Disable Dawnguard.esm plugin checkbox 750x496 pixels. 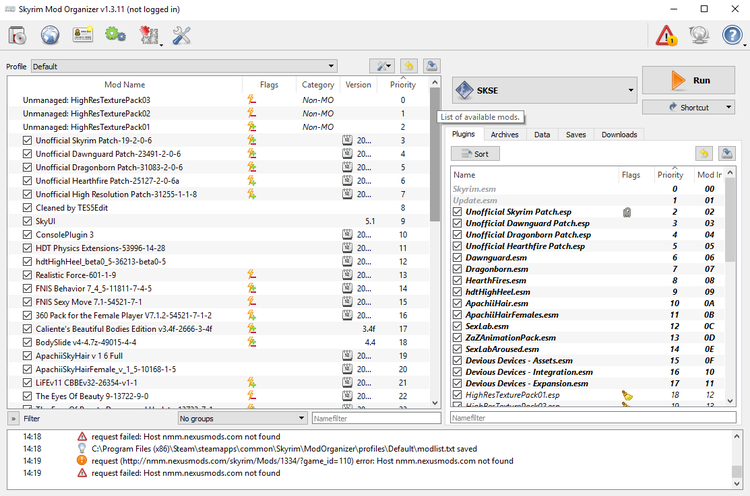(x=457, y=257)
